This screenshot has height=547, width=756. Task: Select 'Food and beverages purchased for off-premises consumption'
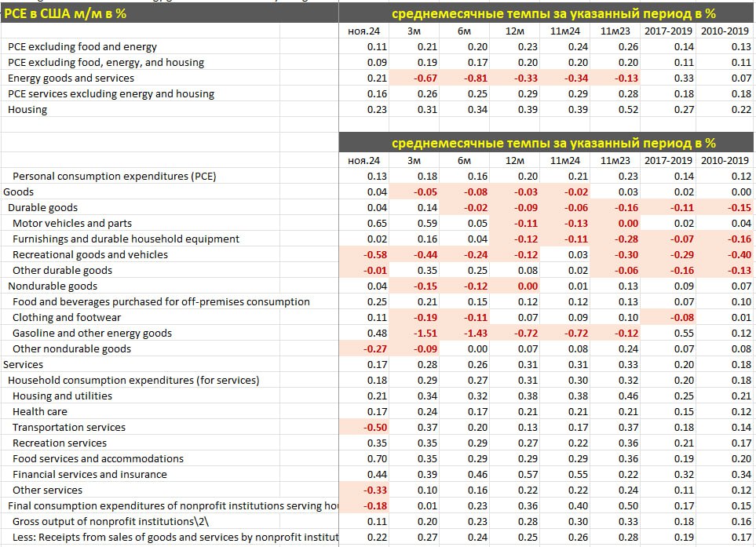click(x=161, y=301)
